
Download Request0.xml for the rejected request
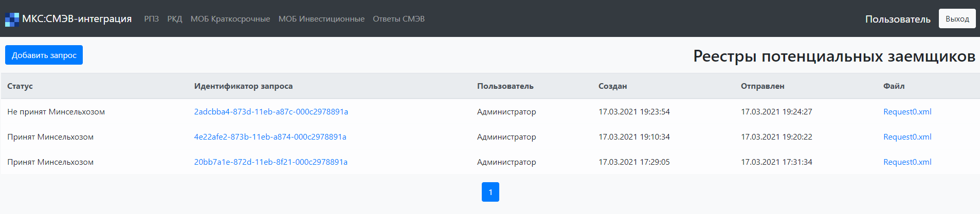[907, 112]
